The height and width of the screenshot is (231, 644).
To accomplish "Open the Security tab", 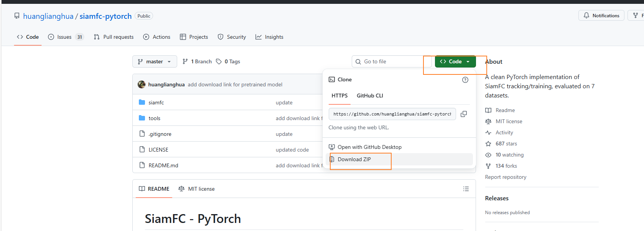I will coord(232,37).
